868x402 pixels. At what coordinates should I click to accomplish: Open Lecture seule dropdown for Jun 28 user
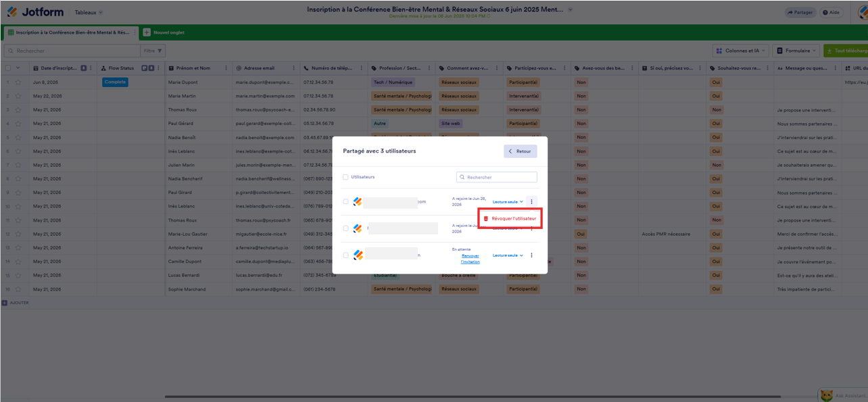pos(508,201)
